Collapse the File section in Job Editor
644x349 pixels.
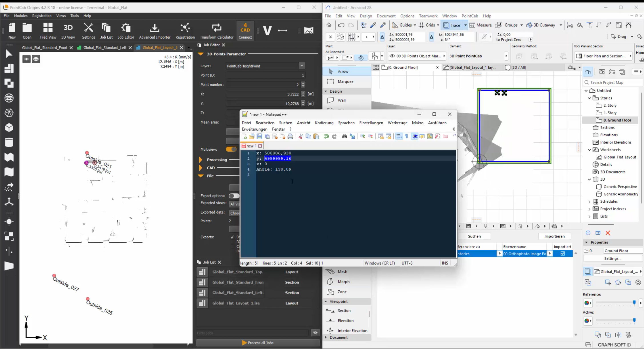click(x=200, y=176)
